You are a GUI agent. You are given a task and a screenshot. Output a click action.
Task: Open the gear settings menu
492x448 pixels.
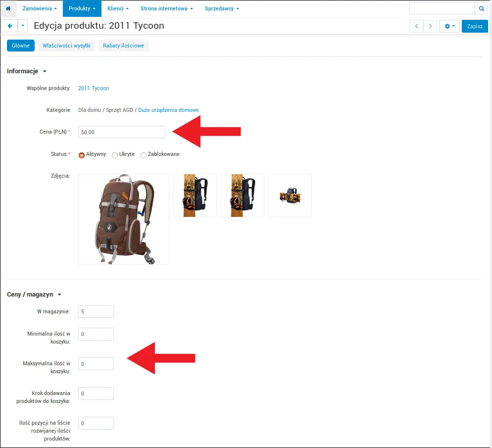click(x=449, y=26)
